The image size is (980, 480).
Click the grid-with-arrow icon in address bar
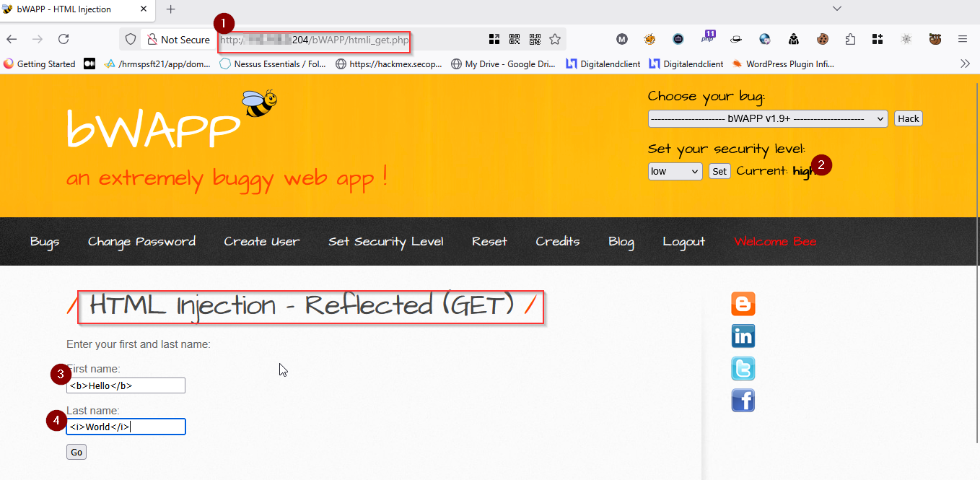click(x=494, y=39)
